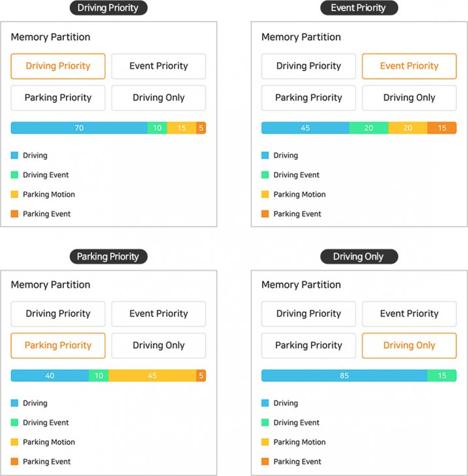Choose Parking Priority button in the Event Priority panel

click(308, 98)
